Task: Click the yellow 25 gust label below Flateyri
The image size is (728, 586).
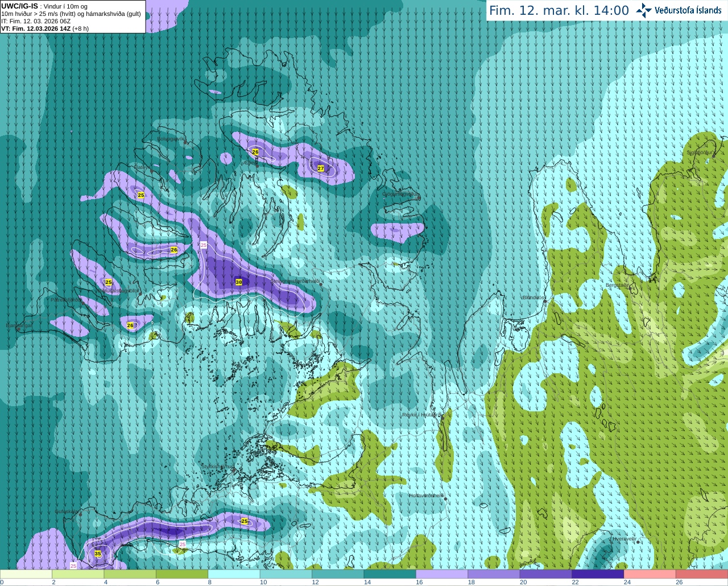Action: pos(141,195)
